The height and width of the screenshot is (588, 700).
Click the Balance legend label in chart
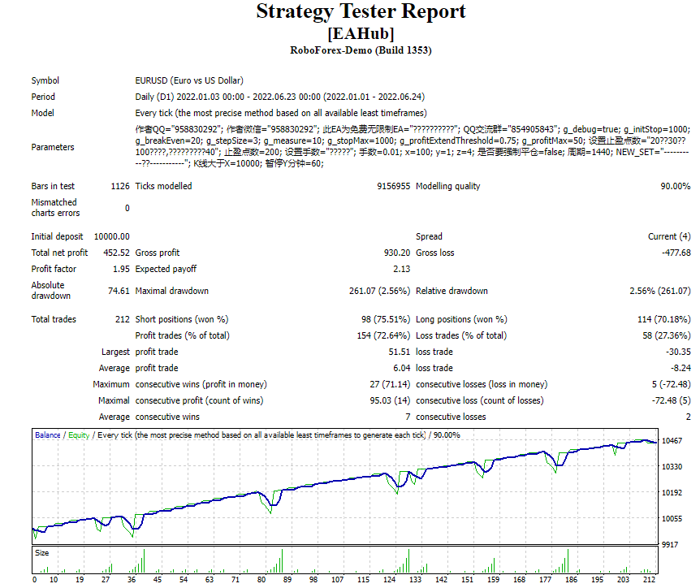[48, 435]
